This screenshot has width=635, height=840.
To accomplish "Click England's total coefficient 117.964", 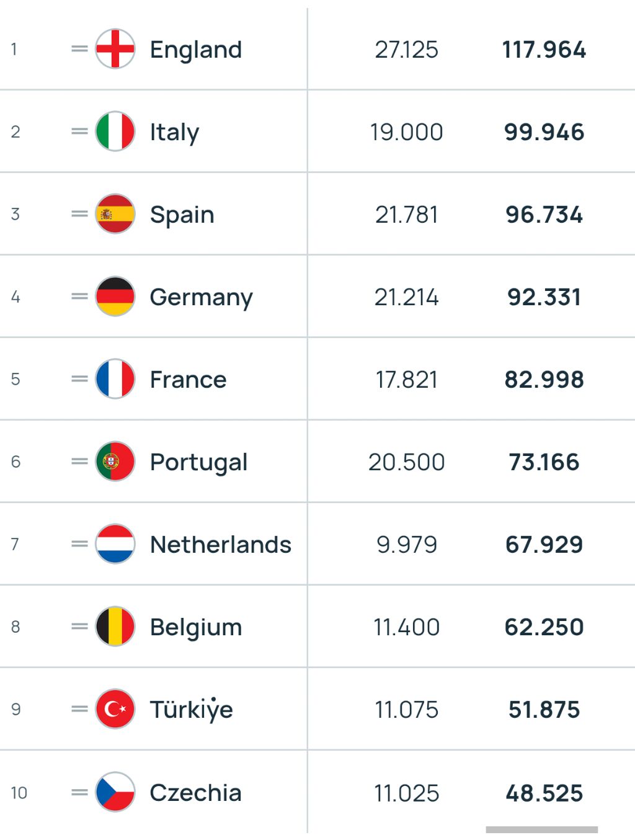I will point(544,50).
